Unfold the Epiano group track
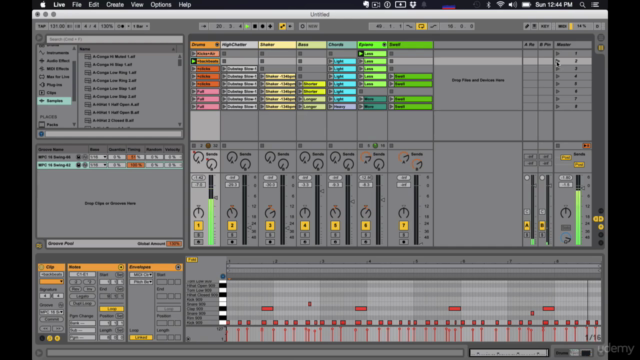This screenshot has width=640, height=360. 384,44
